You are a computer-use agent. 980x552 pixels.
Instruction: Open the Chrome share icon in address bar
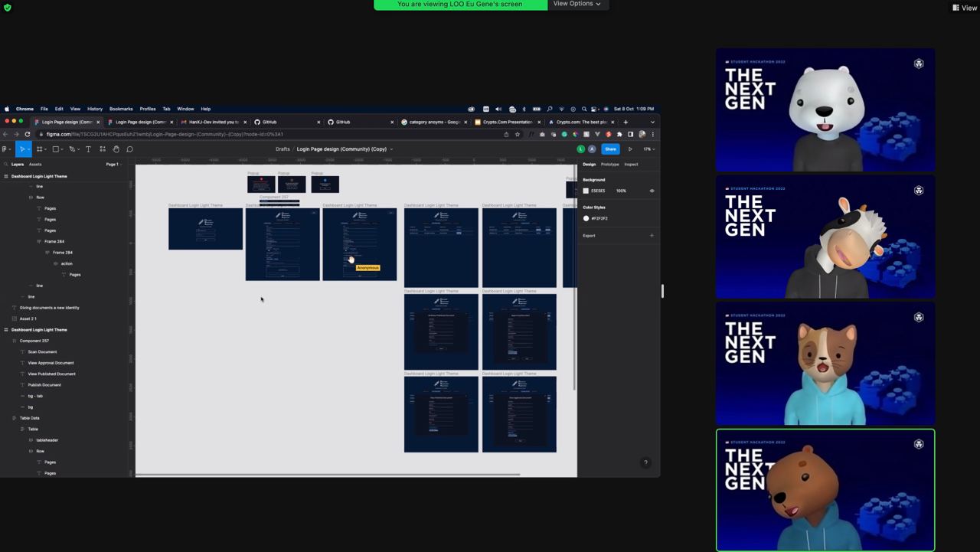tap(506, 134)
